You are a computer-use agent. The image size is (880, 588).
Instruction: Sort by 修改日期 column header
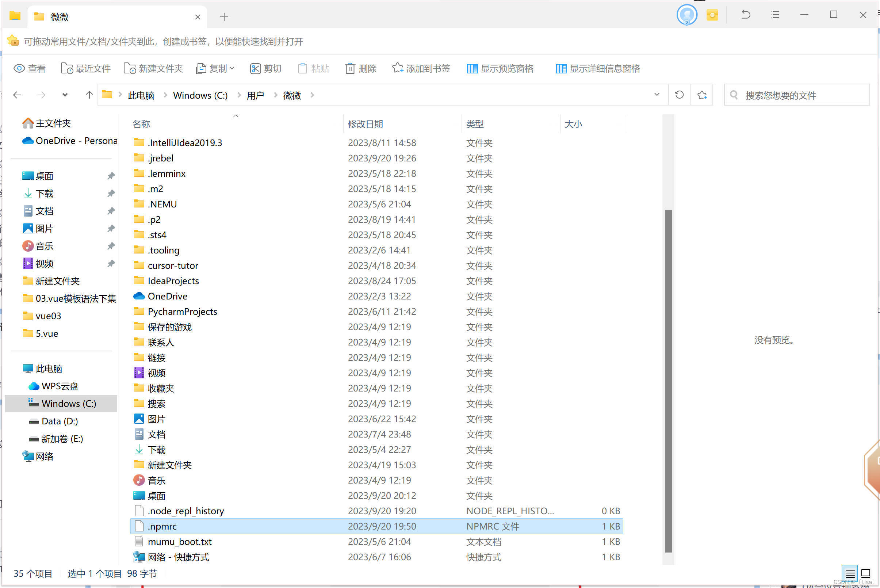point(365,124)
